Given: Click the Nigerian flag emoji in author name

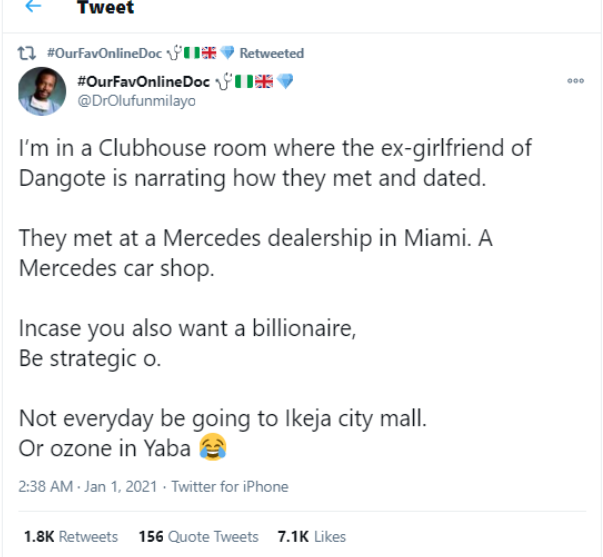Looking at the screenshot, I should (240, 82).
